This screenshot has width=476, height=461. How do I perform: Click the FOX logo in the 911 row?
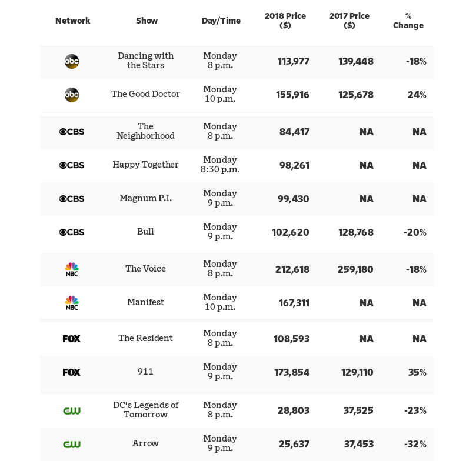72,372
